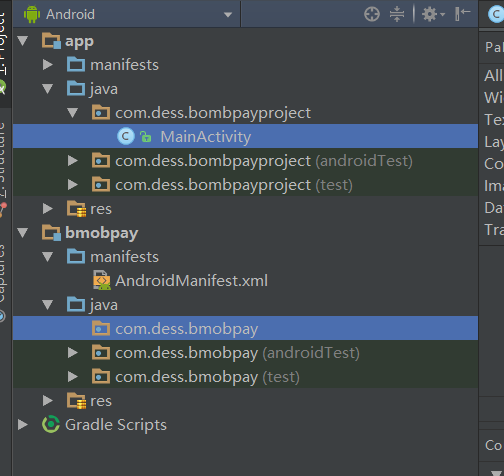Screen dimensions: 504x476
Task: Expand com.dess.bmobpay (androidTest) package
Action: pyautogui.click(x=73, y=353)
